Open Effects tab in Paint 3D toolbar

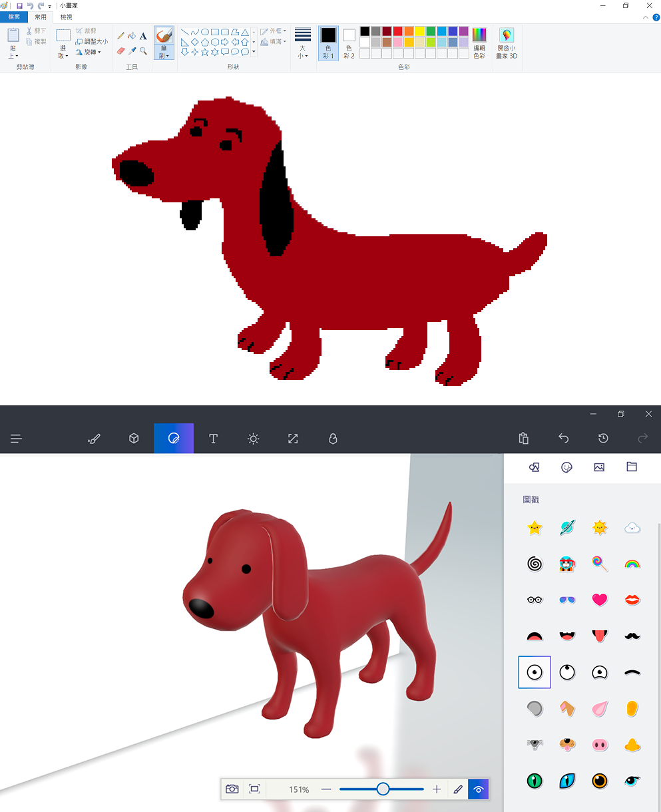pyautogui.click(x=253, y=439)
